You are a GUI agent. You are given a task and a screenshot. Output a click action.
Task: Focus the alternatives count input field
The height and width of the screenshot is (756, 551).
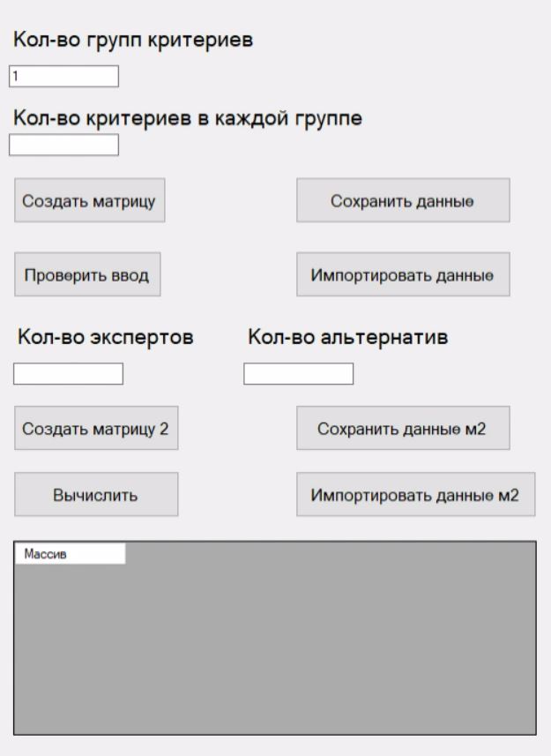point(298,374)
